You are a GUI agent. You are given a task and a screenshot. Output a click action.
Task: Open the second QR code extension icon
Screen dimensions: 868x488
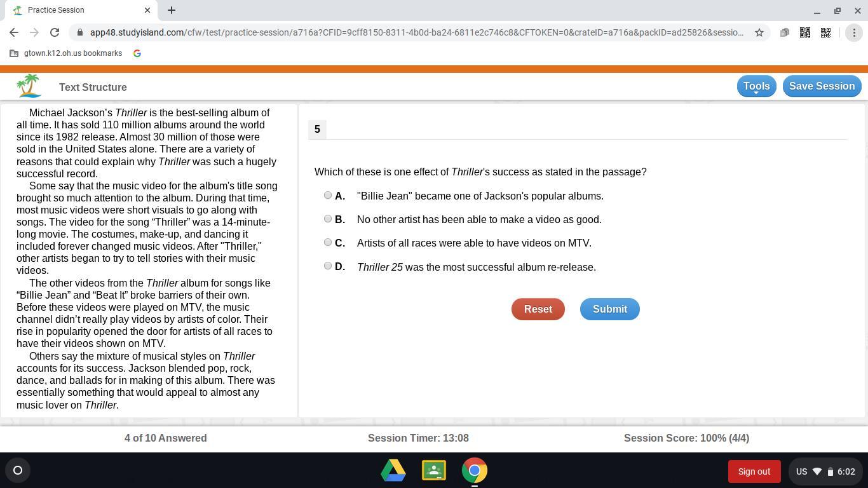pyautogui.click(x=826, y=32)
